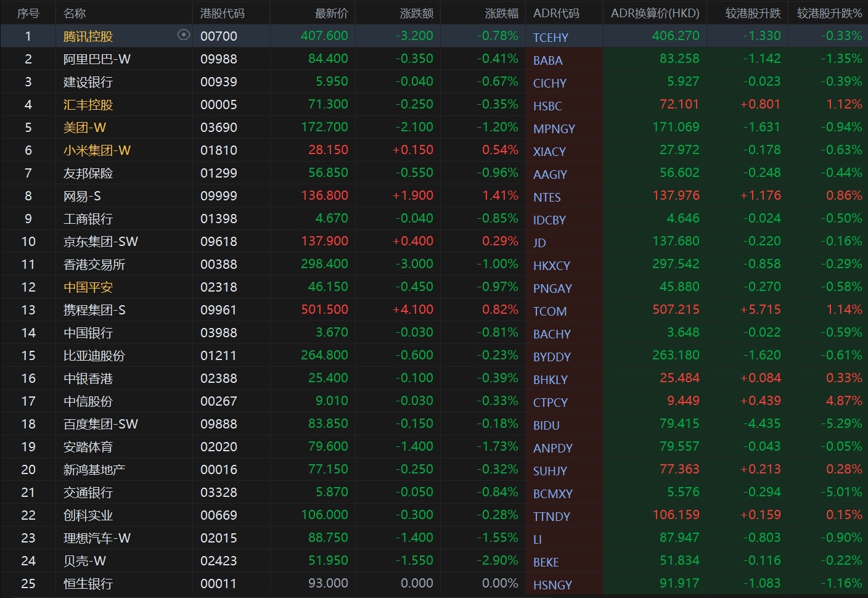Click the 名称 column header
Image resolution: width=868 pixels, height=598 pixels.
point(75,13)
